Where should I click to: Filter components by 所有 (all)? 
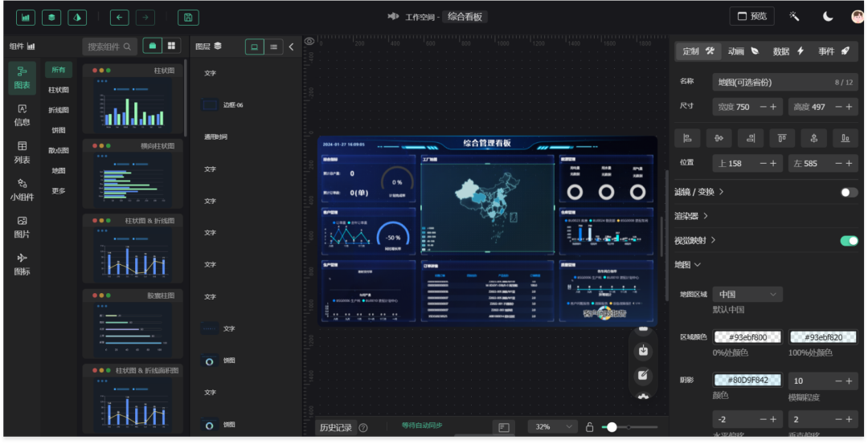point(59,70)
